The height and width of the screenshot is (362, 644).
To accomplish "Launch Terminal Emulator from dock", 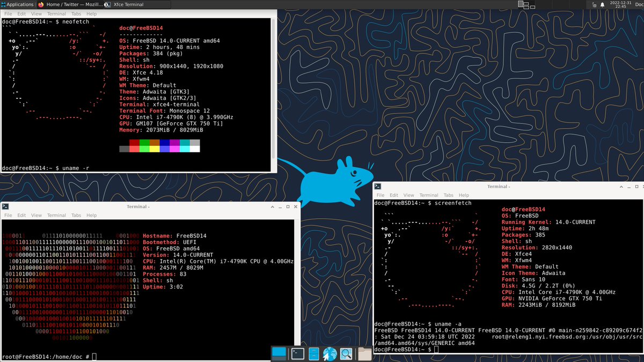I will (x=297, y=353).
